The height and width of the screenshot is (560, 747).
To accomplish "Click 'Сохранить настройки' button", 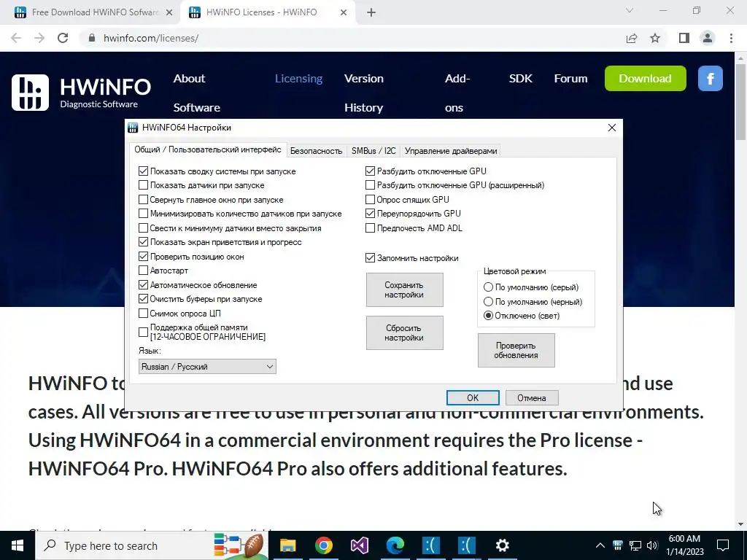I will click(404, 289).
